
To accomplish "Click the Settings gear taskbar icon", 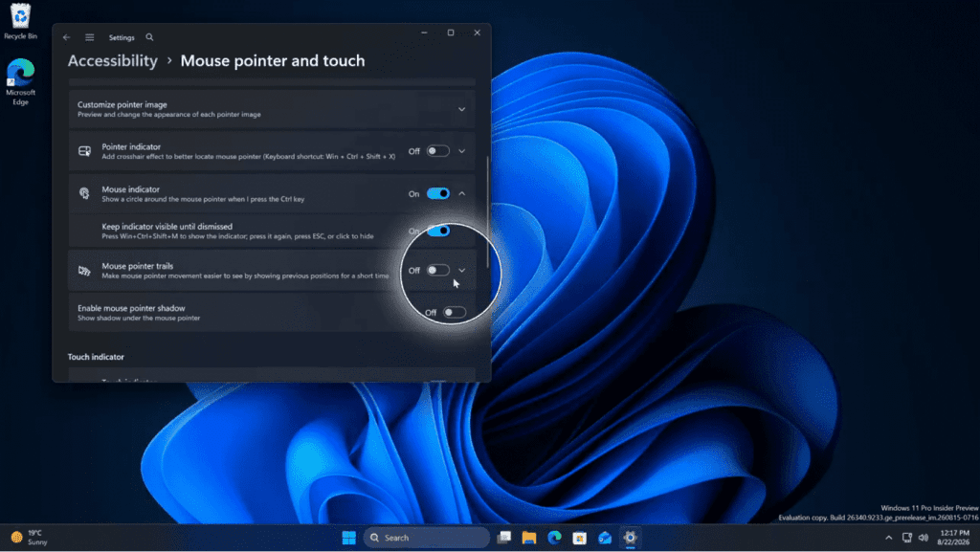I will point(630,538).
